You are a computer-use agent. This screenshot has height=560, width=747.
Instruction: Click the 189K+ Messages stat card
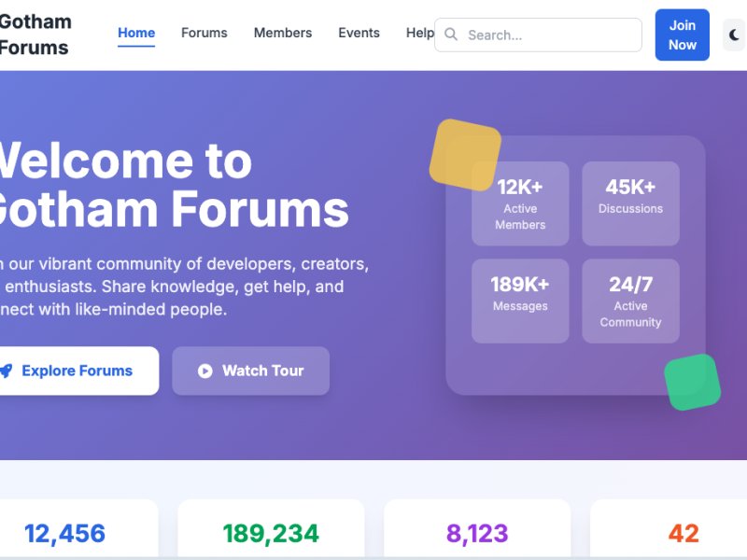520,301
